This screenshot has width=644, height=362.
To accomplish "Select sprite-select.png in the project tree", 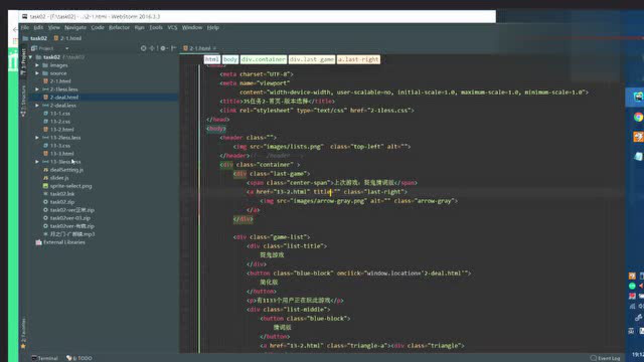I will [x=70, y=186].
